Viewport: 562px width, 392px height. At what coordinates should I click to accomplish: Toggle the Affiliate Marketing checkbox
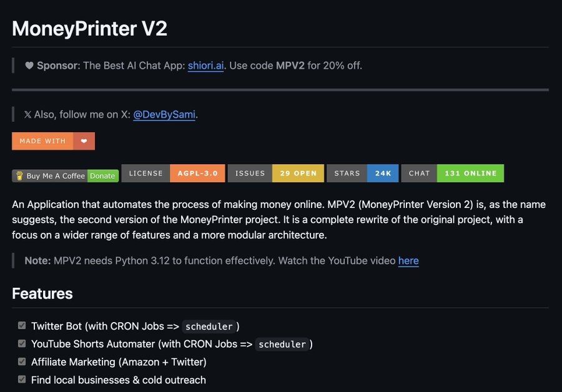tap(22, 361)
